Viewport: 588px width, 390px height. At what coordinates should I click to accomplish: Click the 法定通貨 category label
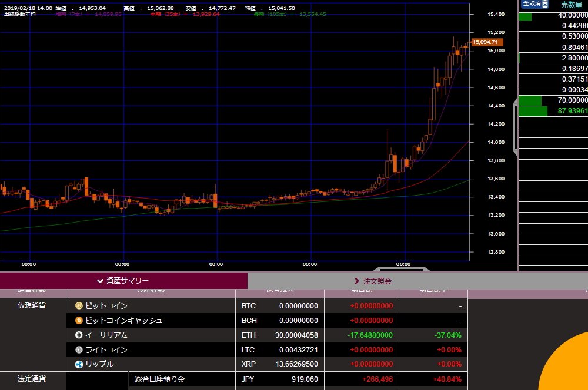point(32,379)
